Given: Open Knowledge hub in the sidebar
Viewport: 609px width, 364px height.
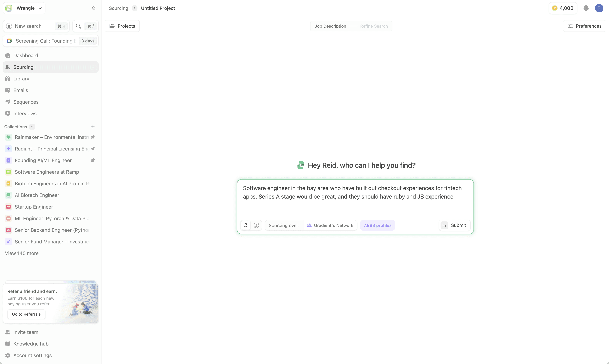Looking at the screenshot, I should [31, 344].
